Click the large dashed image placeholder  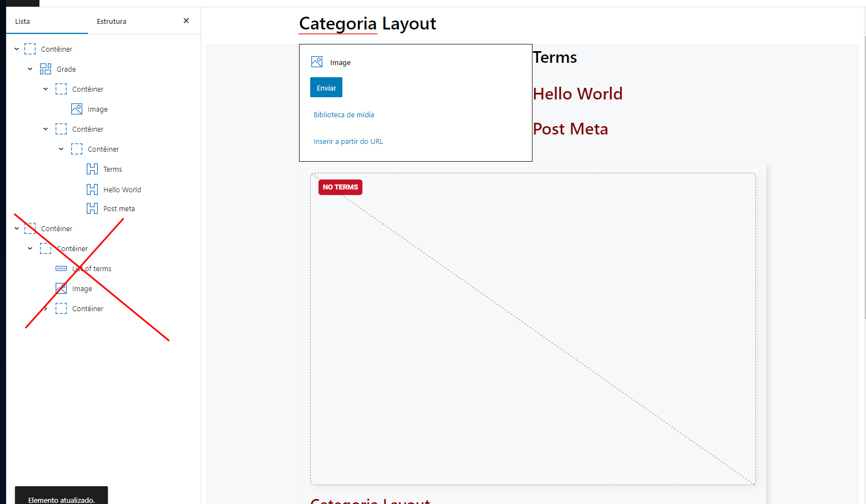pos(532,329)
